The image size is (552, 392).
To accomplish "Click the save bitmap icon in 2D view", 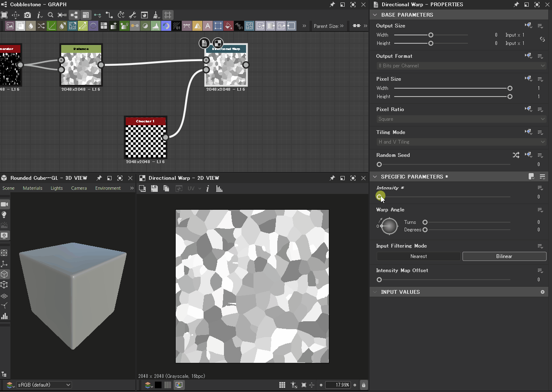I will pos(154,189).
